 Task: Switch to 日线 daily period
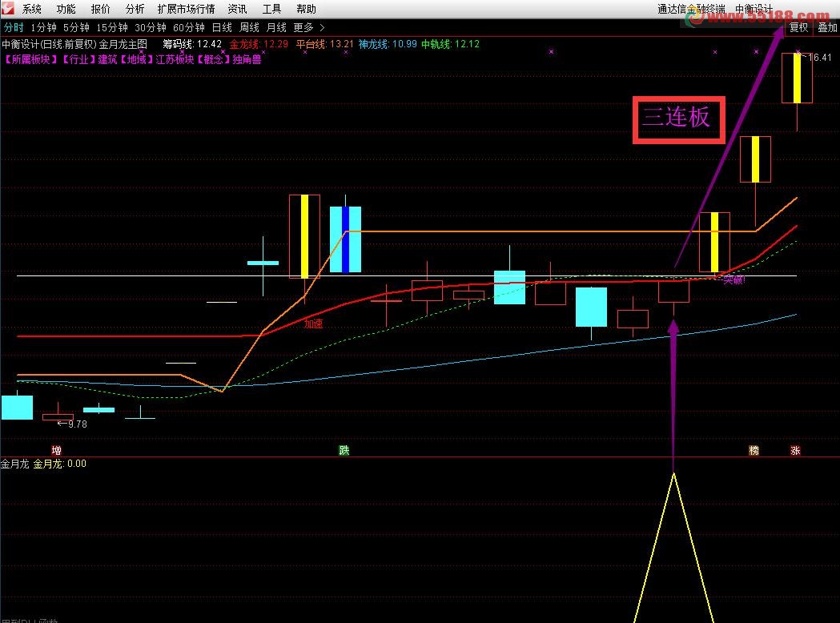222,27
